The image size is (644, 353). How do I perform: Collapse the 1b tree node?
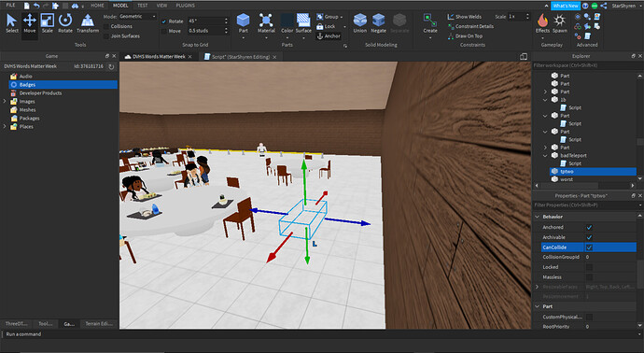[x=545, y=100]
